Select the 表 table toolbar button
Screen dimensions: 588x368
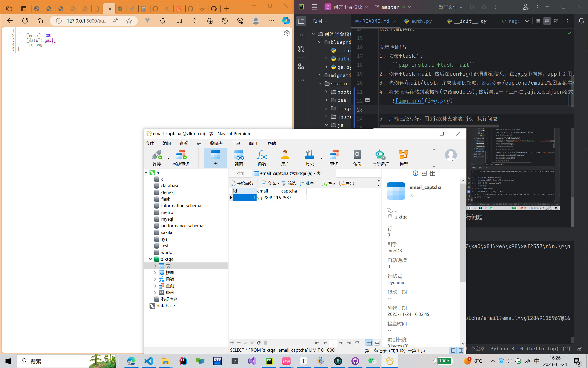pyautogui.click(x=215, y=158)
